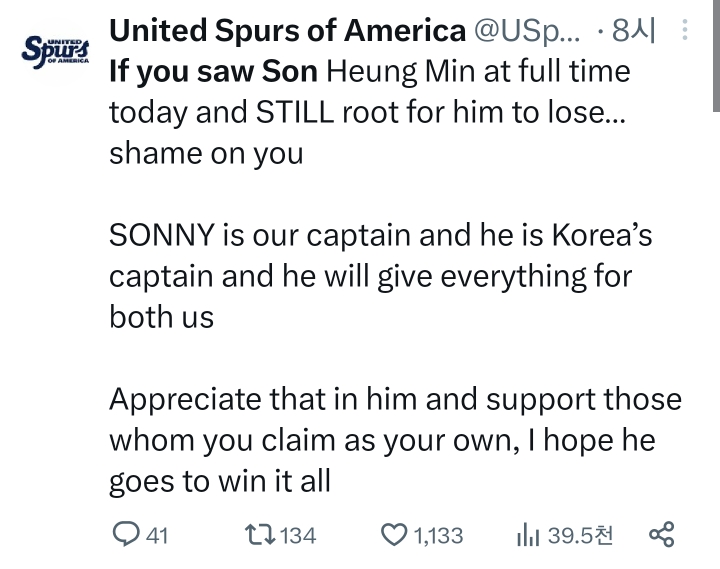This screenshot has width=720, height=569.
Task: Click the 'Appreciate that in him' paragraph
Action: (394, 440)
